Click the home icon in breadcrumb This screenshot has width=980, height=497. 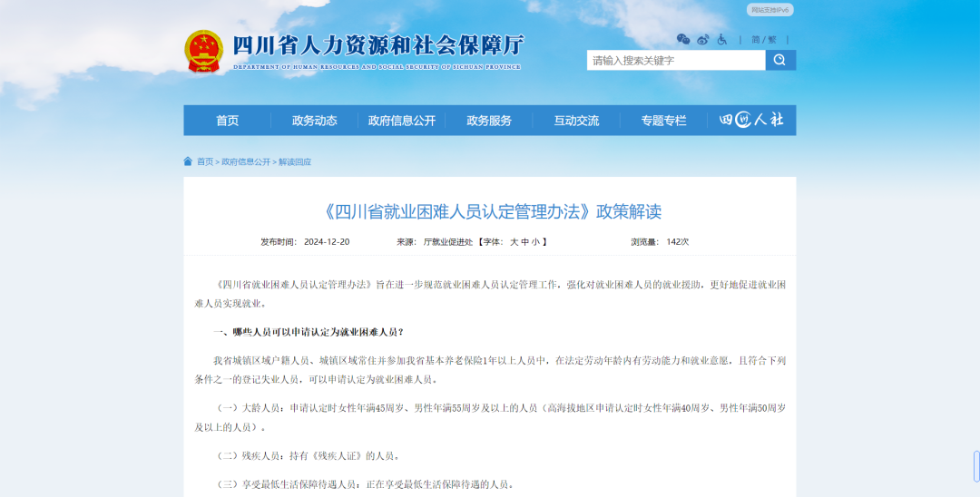point(188,161)
